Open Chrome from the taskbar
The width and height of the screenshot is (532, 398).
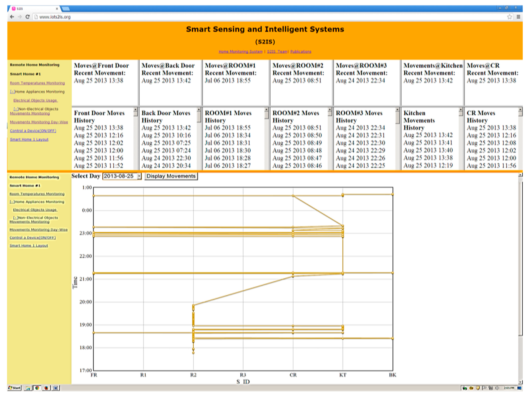(37, 388)
